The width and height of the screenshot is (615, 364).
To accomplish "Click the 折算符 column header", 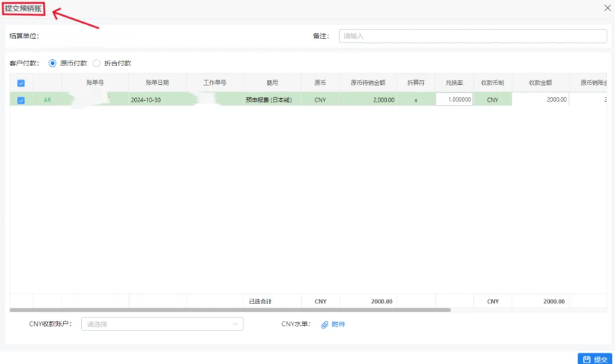I will coord(416,83).
